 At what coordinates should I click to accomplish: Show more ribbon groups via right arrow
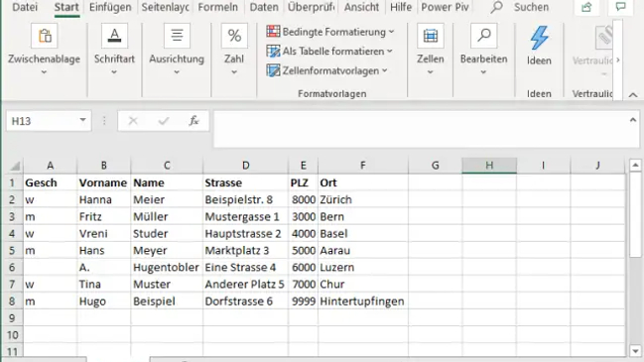[x=618, y=60]
